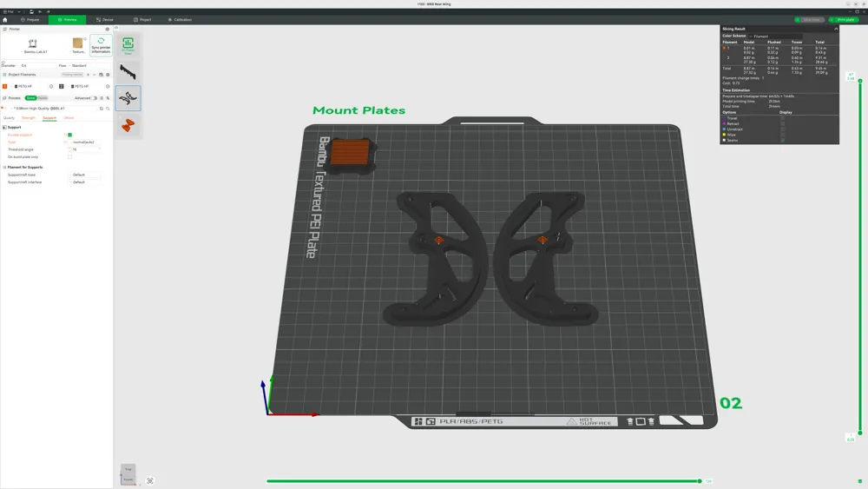Open All Plates Stats panel
868x489 pixels.
click(x=128, y=45)
